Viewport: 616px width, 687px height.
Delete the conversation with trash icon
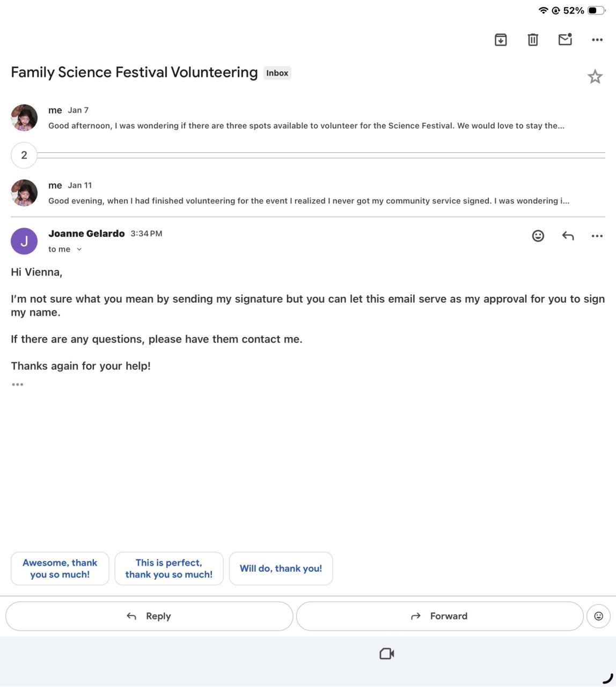(x=533, y=40)
